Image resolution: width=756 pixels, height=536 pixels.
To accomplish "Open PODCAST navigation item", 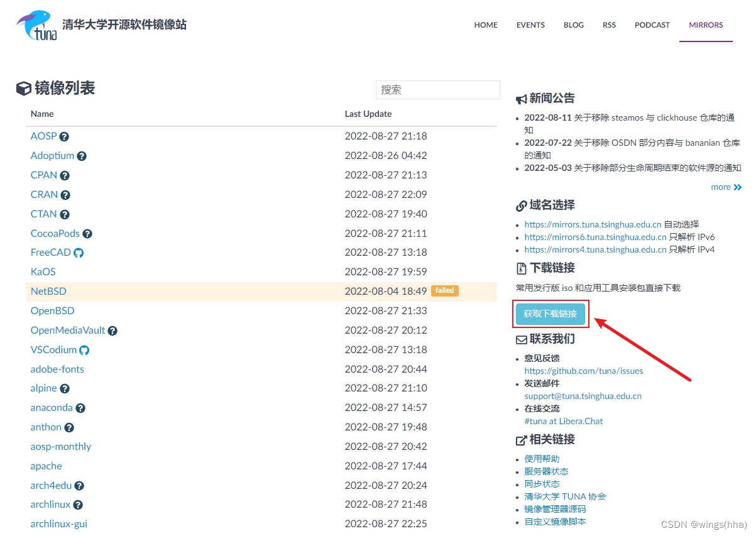I will coord(652,25).
